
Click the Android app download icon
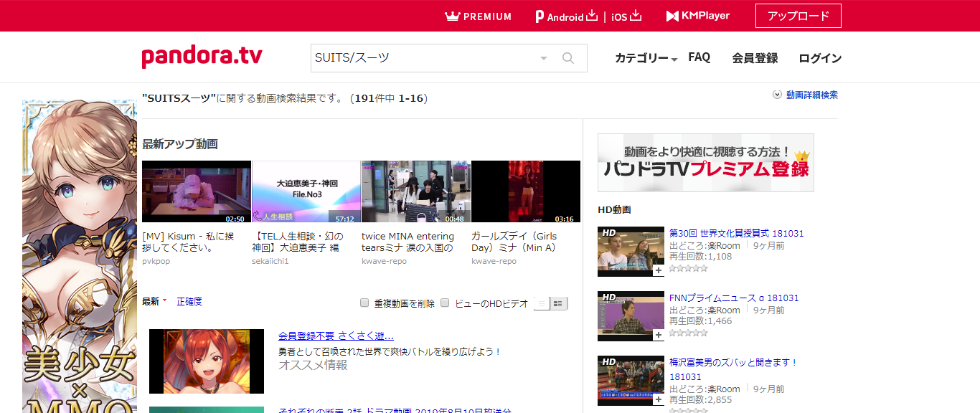click(592, 16)
